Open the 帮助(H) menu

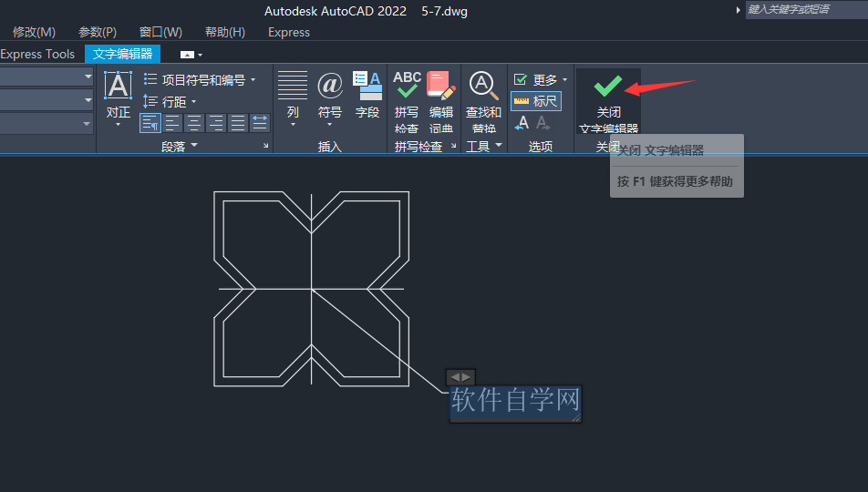coord(224,32)
